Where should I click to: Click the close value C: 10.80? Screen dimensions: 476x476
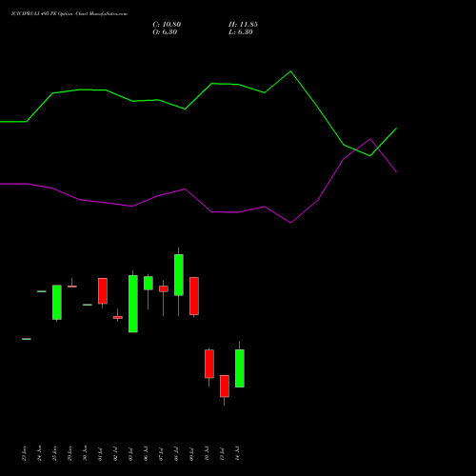pos(167,25)
